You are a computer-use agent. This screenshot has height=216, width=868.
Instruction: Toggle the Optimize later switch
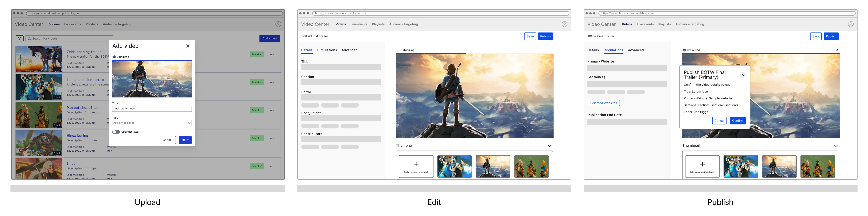point(116,132)
